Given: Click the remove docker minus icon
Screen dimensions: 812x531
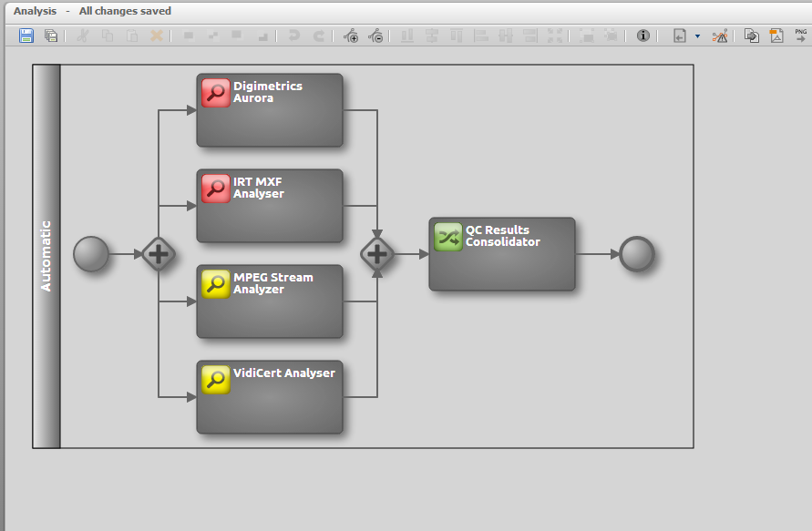Looking at the screenshot, I should 375,36.
